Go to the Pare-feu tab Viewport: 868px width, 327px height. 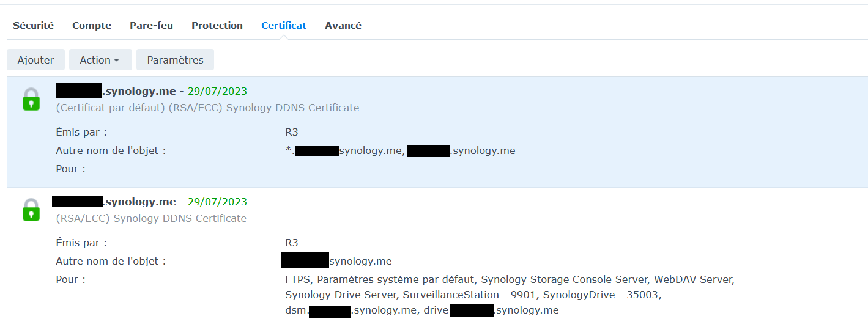click(x=151, y=26)
